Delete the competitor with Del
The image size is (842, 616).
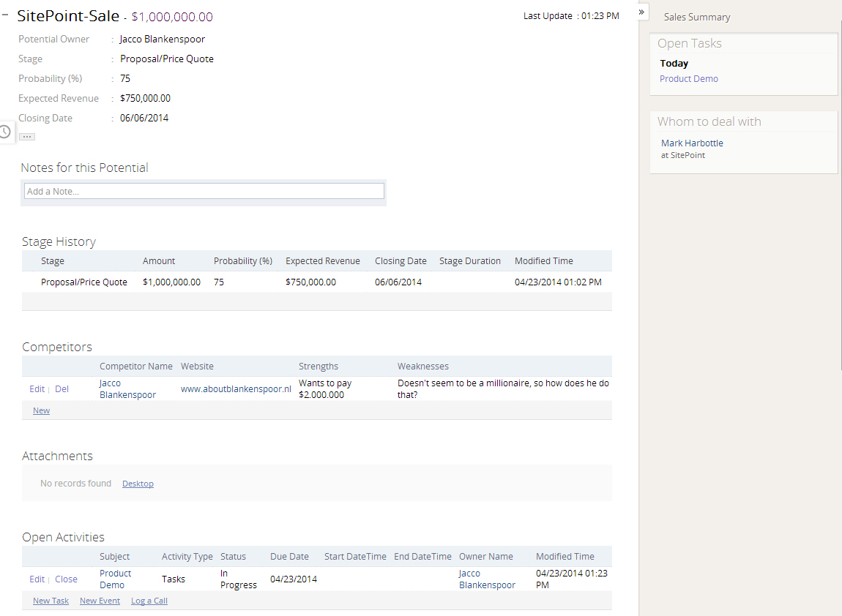point(62,389)
